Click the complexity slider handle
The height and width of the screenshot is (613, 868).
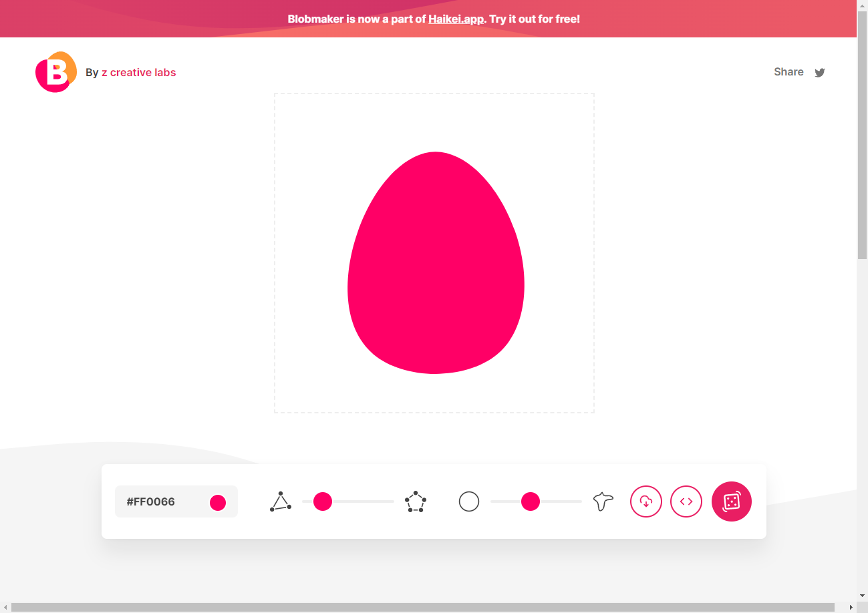[x=323, y=501]
